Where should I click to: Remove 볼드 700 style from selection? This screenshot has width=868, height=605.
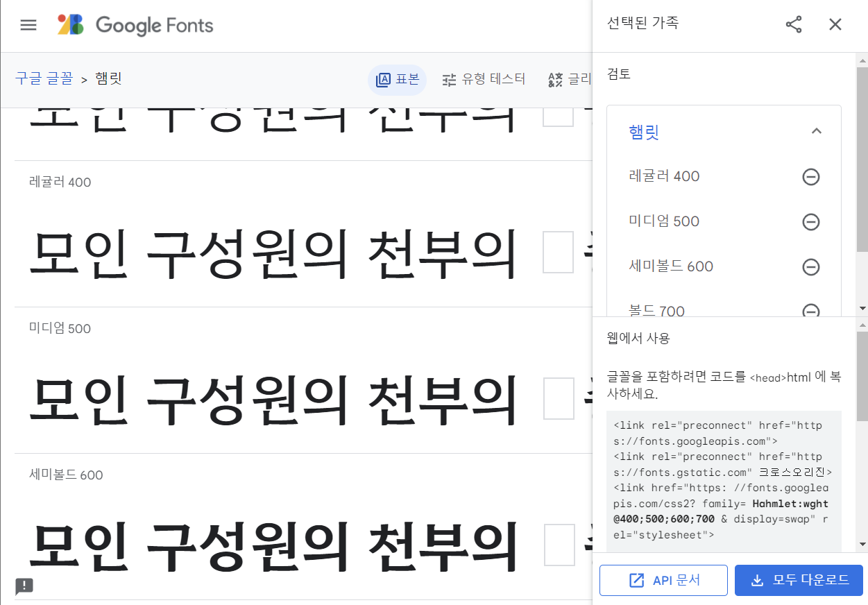(x=811, y=310)
